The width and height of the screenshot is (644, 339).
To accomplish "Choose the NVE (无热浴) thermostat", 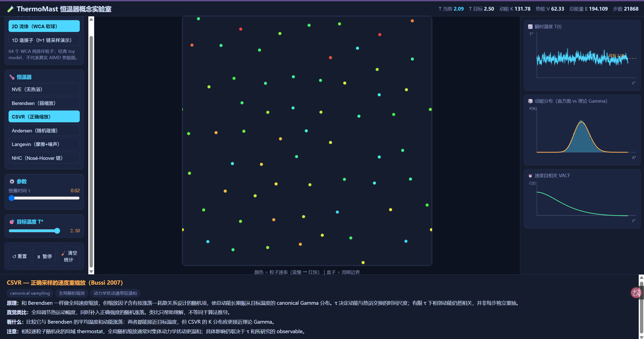I will point(44,89).
